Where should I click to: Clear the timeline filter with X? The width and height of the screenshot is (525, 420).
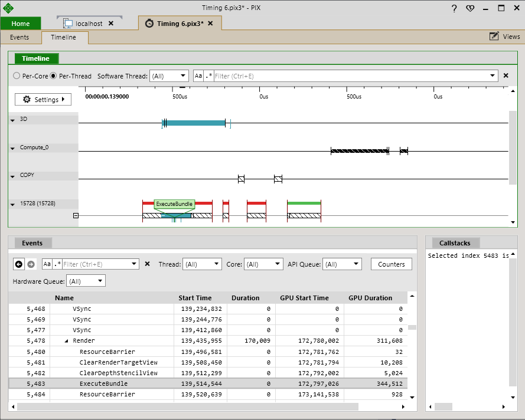click(506, 76)
